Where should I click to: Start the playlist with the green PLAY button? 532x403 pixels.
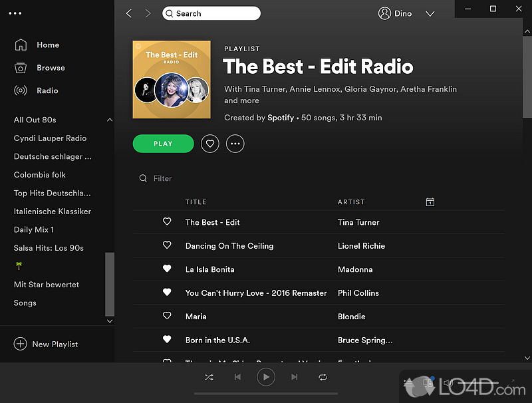pos(163,144)
